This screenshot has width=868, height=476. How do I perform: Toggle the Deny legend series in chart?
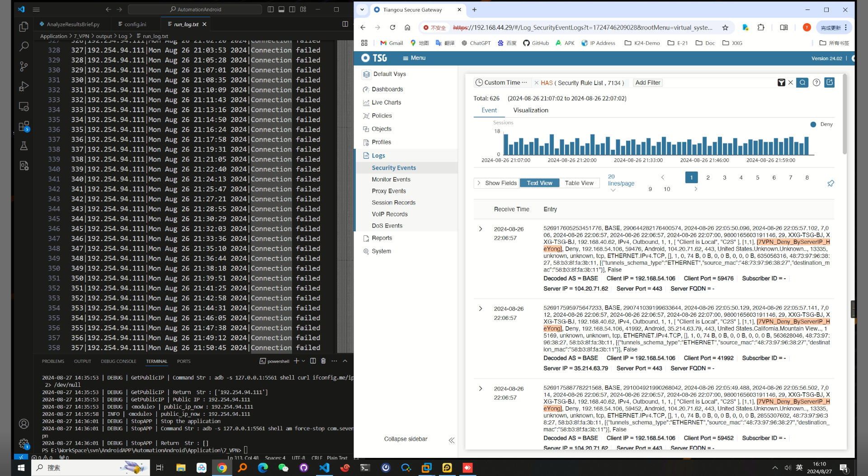pos(821,124)
